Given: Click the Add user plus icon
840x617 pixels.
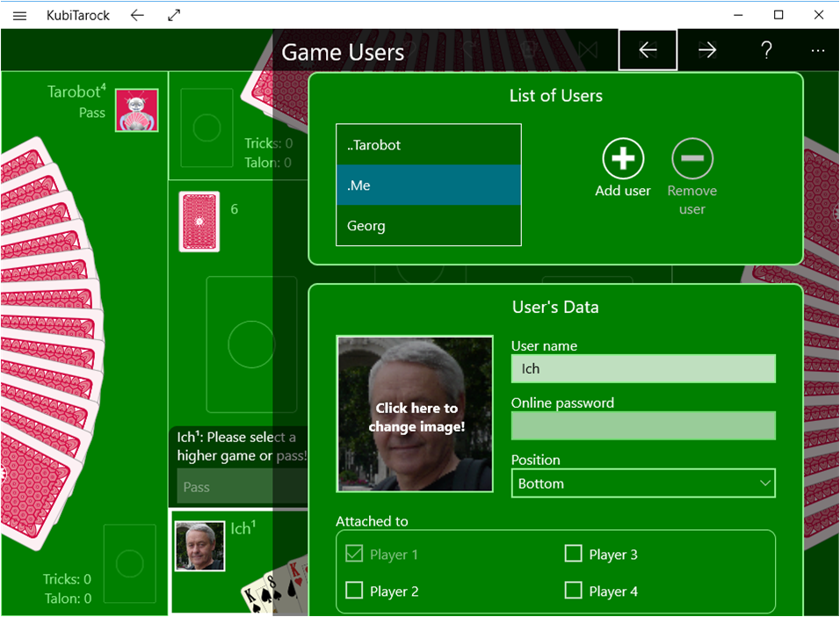Looking at the screenshot, I should point(623,159).
